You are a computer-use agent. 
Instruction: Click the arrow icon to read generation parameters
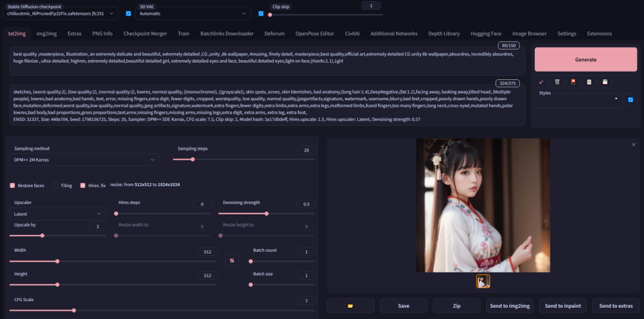(541, 82)
